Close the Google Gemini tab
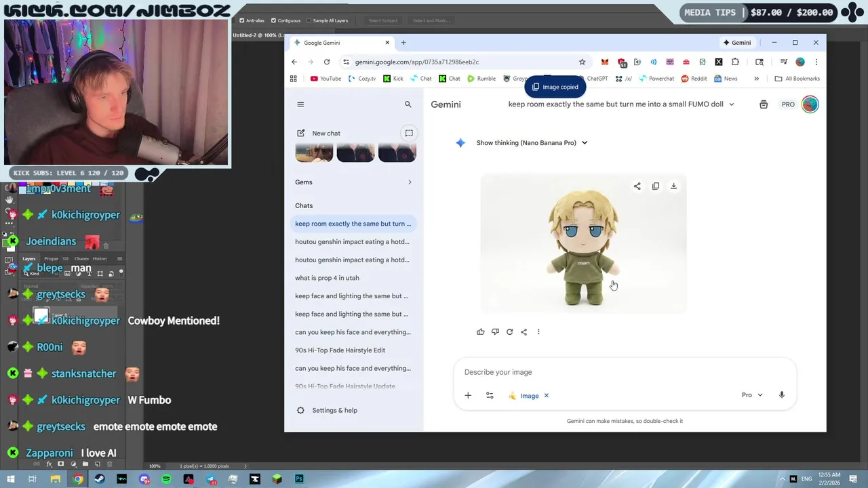 387,43
